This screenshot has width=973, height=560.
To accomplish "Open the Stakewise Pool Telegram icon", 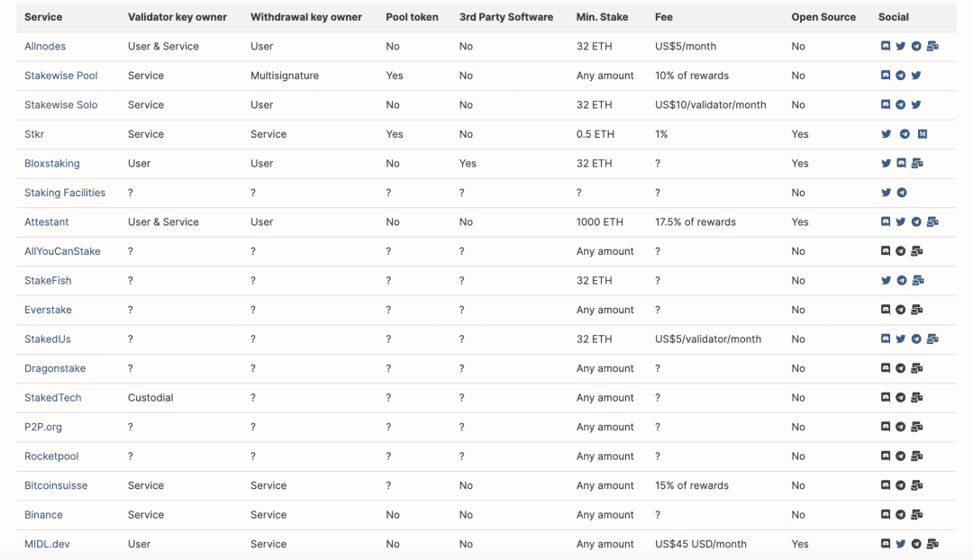I will (900, 75).
